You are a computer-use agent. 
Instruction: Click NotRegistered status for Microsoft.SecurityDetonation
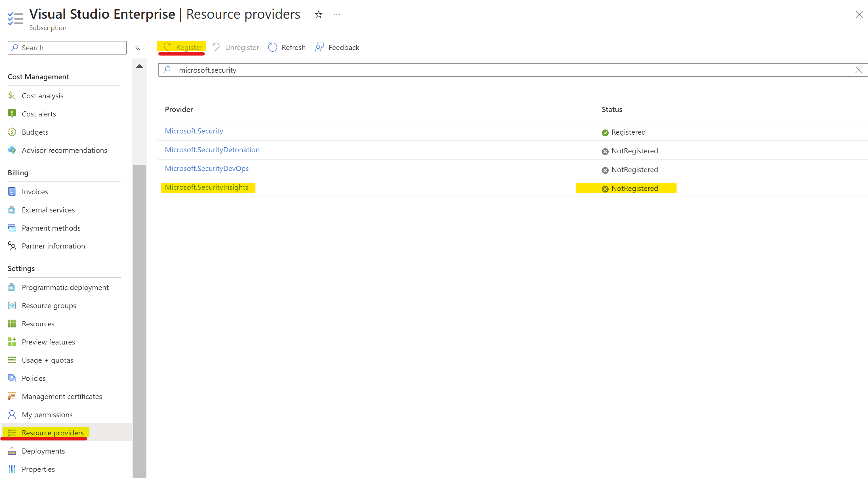[630, 151]
